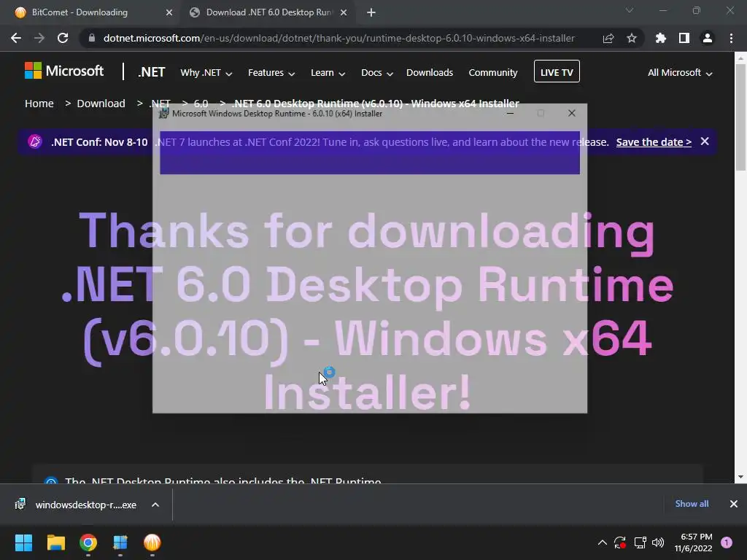747x560 pixels.
Task: Close the Desktop Runtime installer window
Action: pyautogui.click(x=572, y=113)
